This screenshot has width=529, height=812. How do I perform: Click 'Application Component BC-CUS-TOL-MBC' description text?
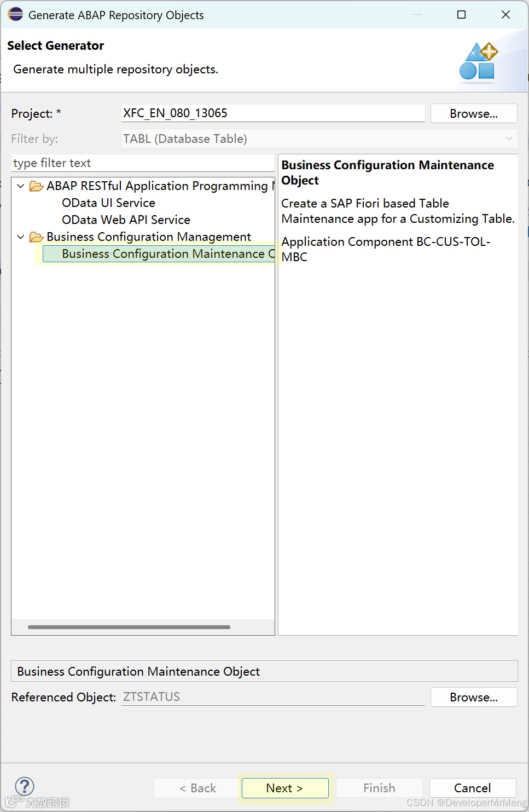[x=386, y=249]
